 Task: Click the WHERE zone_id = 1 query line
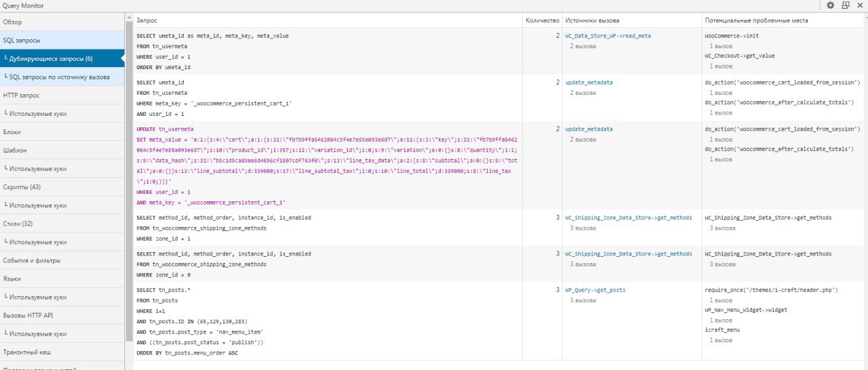point(163,239)
